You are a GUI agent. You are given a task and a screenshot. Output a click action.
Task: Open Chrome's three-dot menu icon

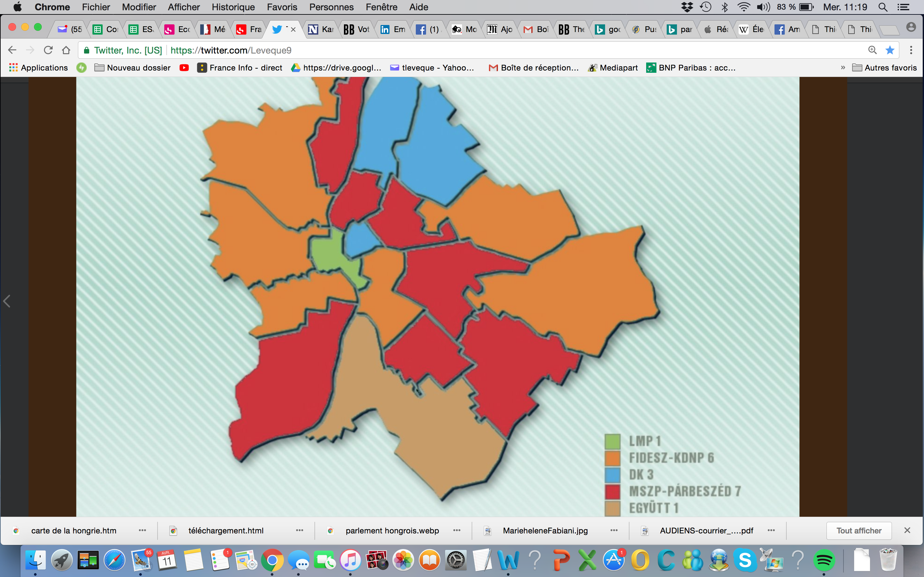coord(911,50)
